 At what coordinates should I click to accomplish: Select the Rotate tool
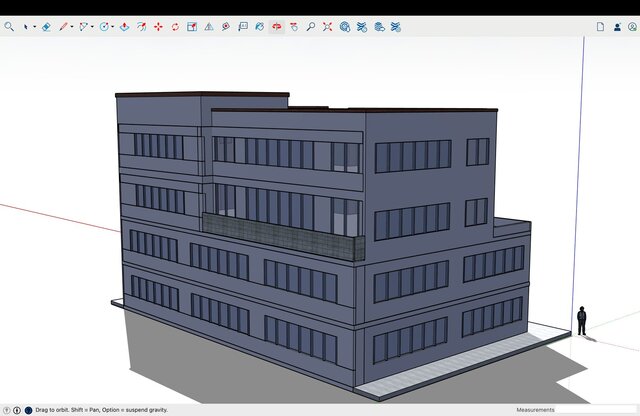175,27
